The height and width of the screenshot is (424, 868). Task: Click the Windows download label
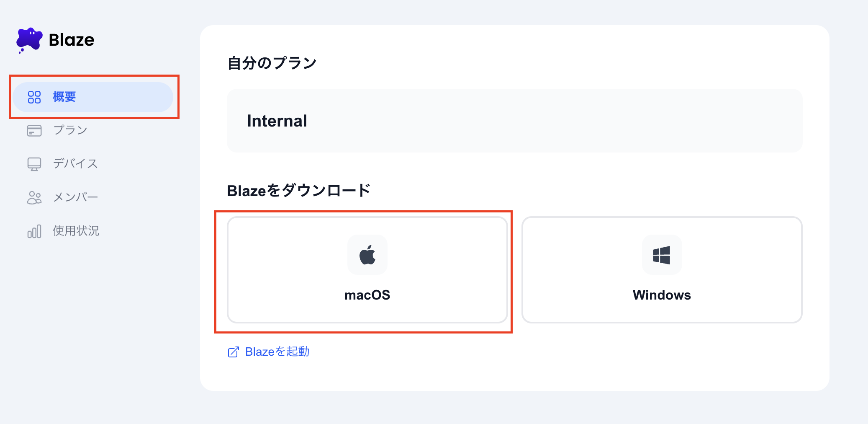(x=662, y=295)
